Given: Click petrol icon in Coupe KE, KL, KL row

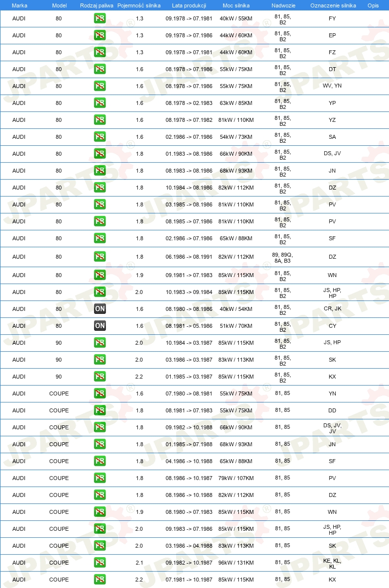Looking at the screenshot, I should [x=100, y=562].
